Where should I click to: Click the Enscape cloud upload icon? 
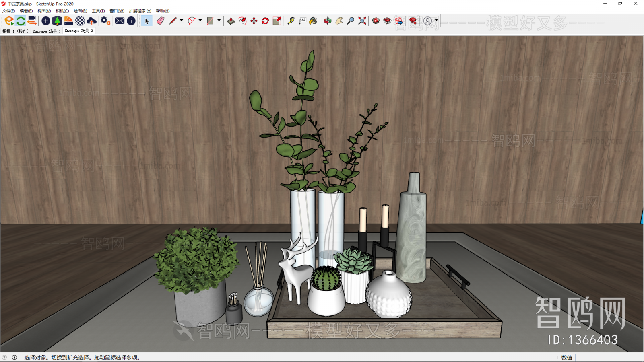[92, 21]
